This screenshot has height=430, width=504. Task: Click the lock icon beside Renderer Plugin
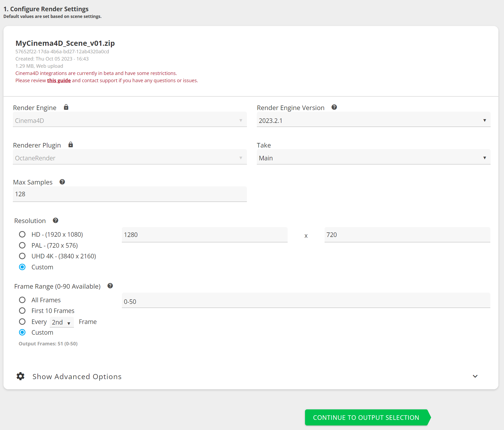pyautogui.click(x=71, y=145)
